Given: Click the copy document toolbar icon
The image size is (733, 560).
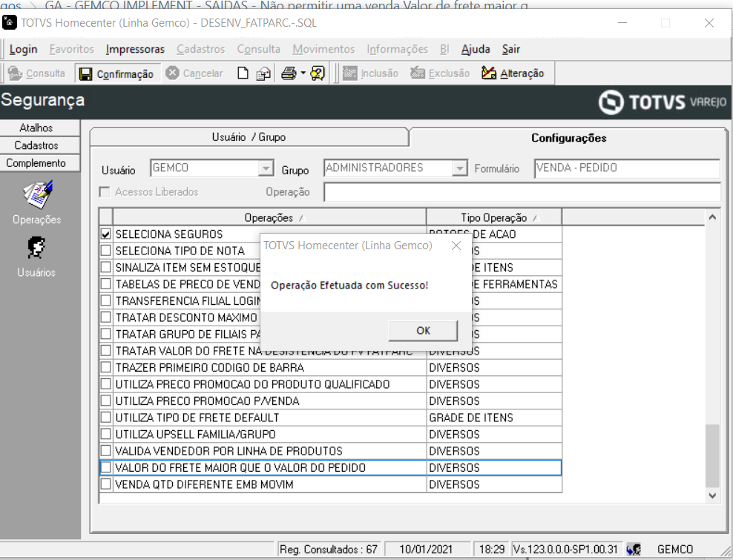Looking at the screenshot, I should coord(263,73).
